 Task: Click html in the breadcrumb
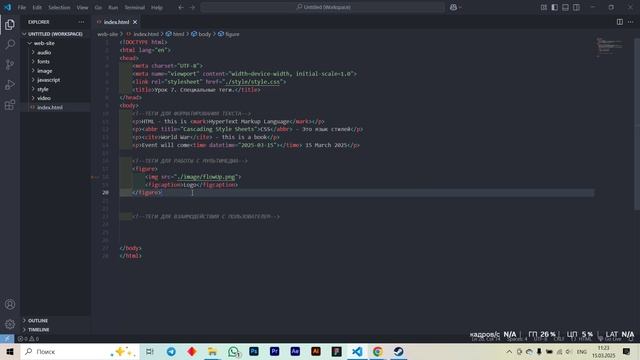[178, 34]
